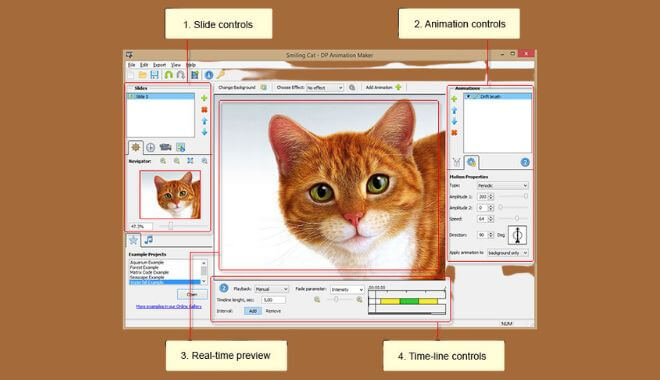Open the File menu
660x380 pixels.
(x=131, y=65)
